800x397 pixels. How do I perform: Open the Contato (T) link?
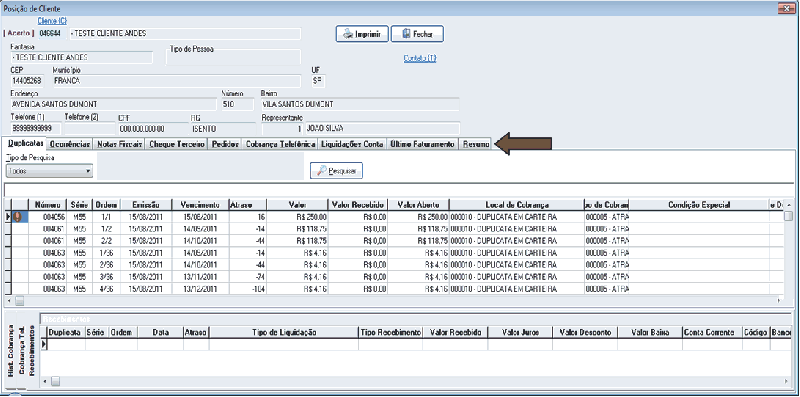[420, 59]
